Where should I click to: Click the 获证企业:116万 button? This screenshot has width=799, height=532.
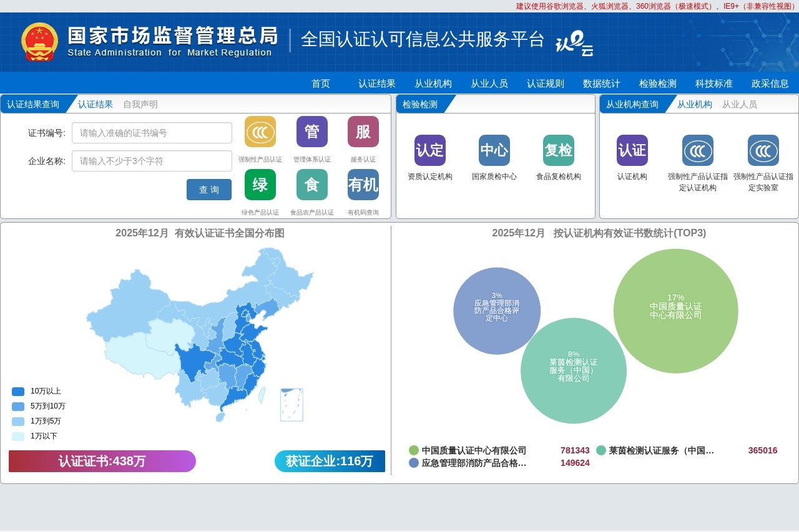coord(330,461)
